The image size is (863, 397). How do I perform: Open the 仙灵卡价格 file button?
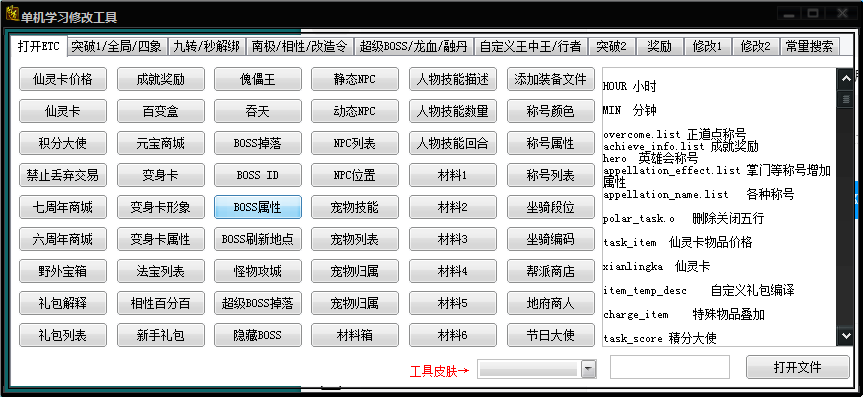pyautogui.click(x=62, y=79)
